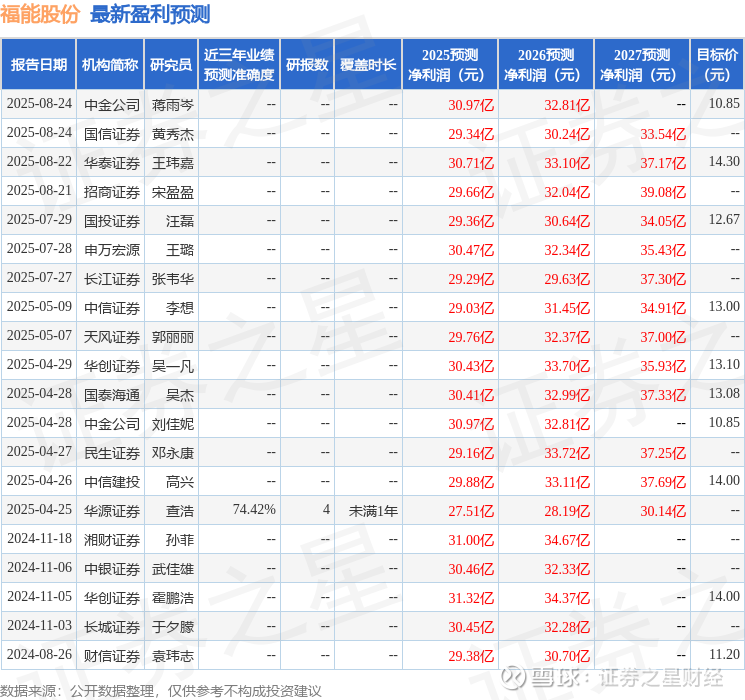This screenshot has width=745, height=700.
Task: Select institution 中银证券
Action: [x=112, y=569]
